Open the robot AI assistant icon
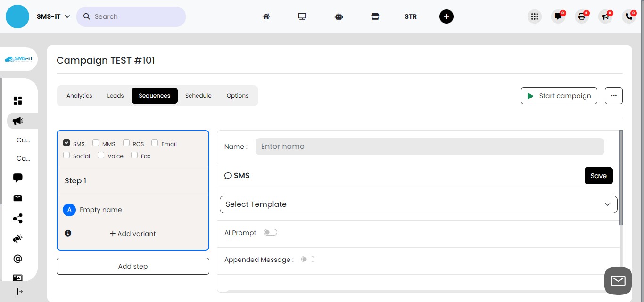 click(339, 16)
